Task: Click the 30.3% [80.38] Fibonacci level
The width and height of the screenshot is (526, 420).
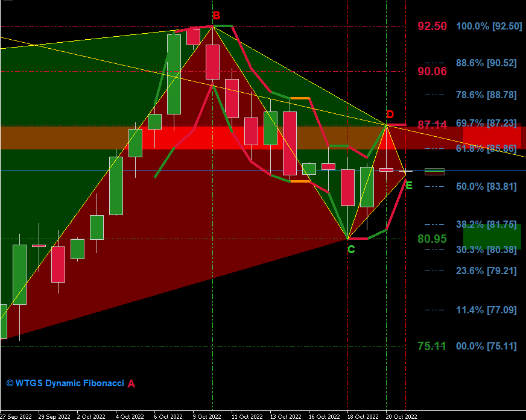Action: click(x=486, y=249)
